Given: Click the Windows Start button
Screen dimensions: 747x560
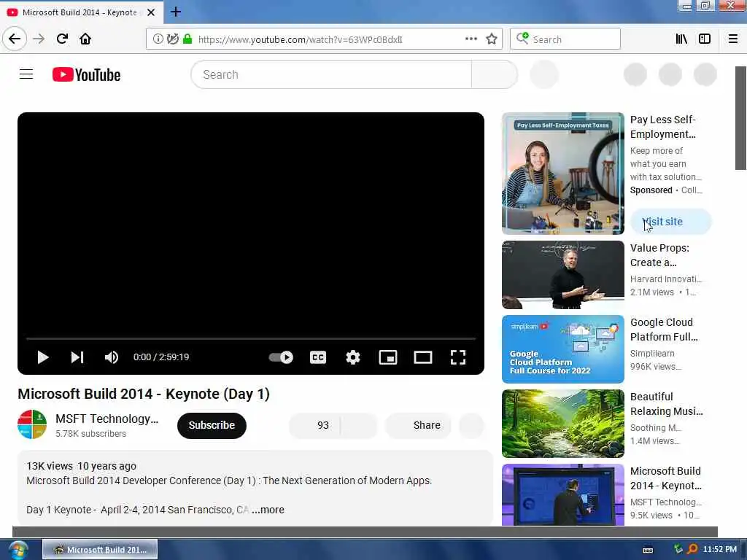Looking at the screenshot, I should (x=18, y=550).
